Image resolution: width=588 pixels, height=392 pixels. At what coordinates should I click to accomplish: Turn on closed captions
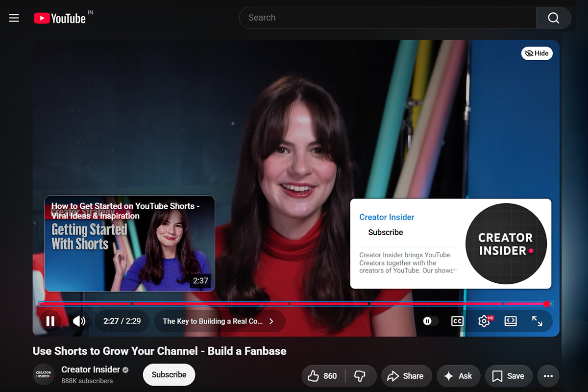pyautogui.click(x=457, y=321)
